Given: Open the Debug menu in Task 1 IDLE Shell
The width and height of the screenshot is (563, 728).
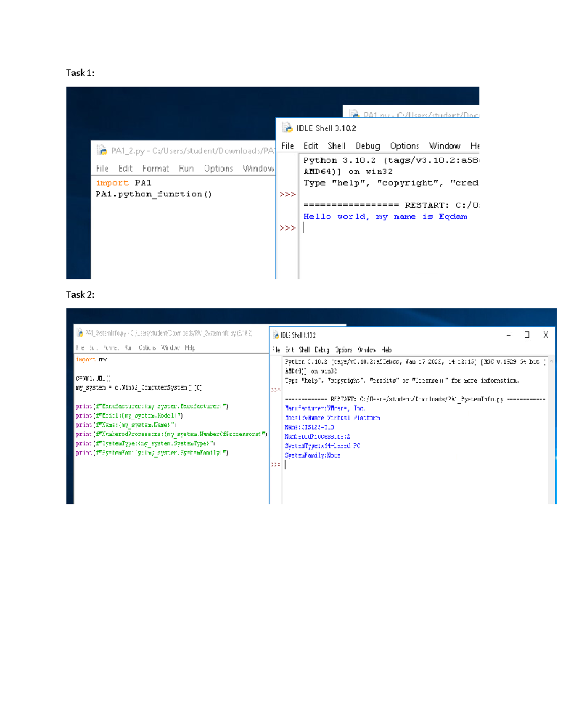Looking at the screenshot, I should pyautogui.click(x=367, y=146).
